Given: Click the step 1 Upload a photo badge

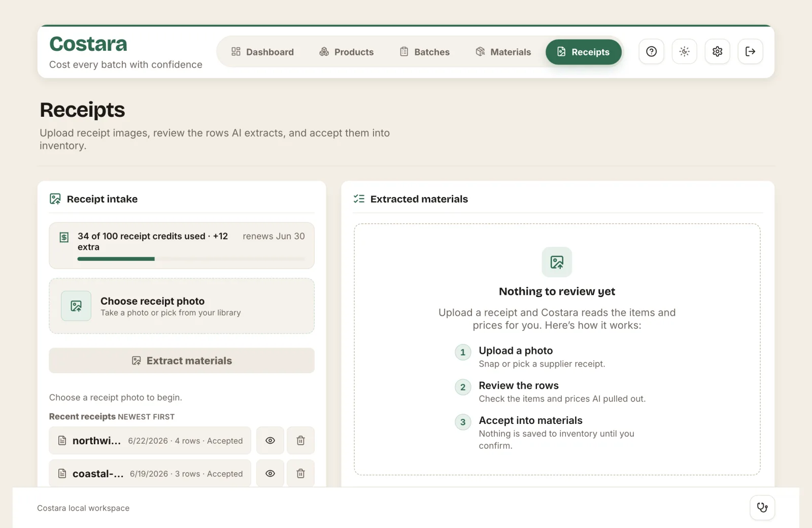Looking at the screenshot, I should pos(463,352).
